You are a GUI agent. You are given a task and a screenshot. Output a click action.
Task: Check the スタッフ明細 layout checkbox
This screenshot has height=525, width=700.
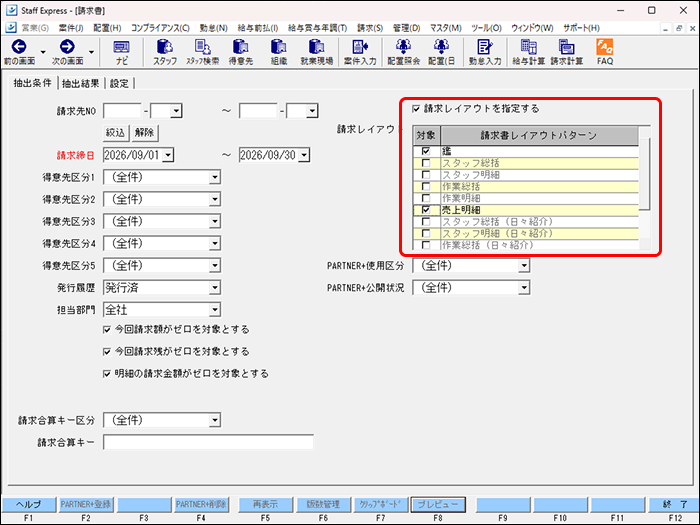point(426,175)
